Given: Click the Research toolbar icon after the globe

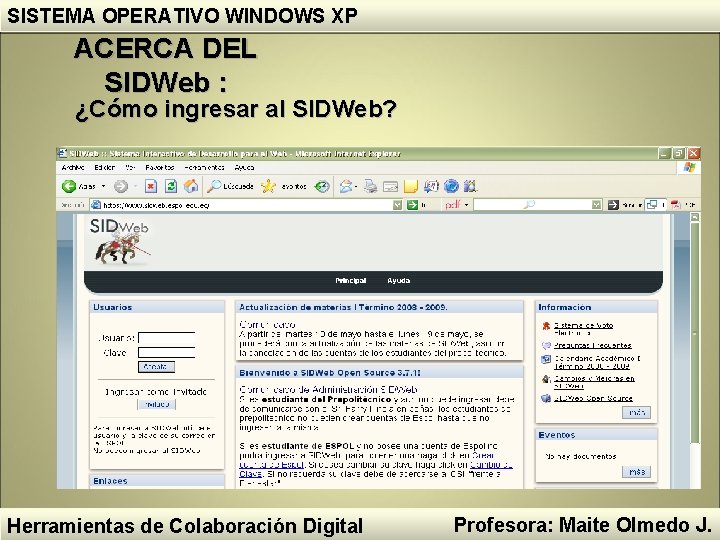Looking at the screenshot, I should click(471, 186).
